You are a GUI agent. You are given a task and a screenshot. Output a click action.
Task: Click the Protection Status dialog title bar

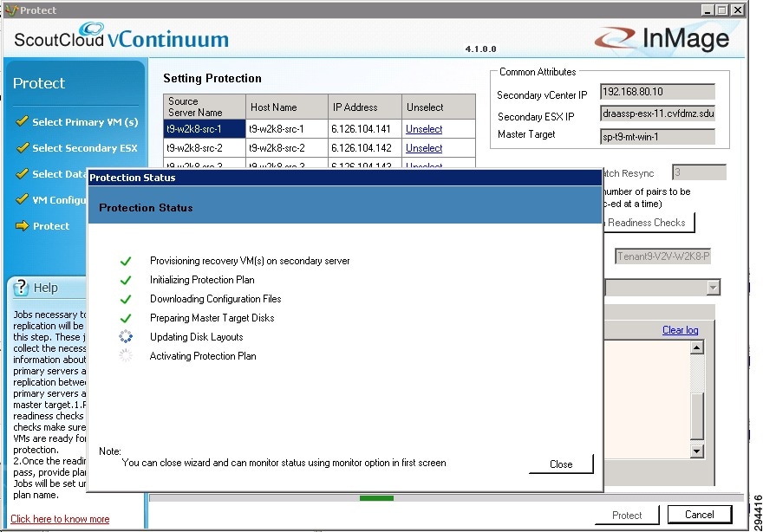345,178
